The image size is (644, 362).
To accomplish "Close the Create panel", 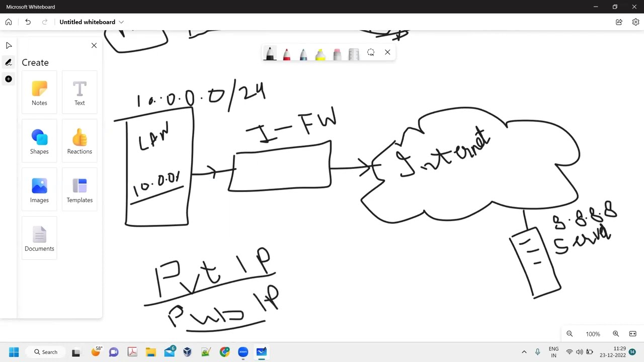I will (94, 46).
